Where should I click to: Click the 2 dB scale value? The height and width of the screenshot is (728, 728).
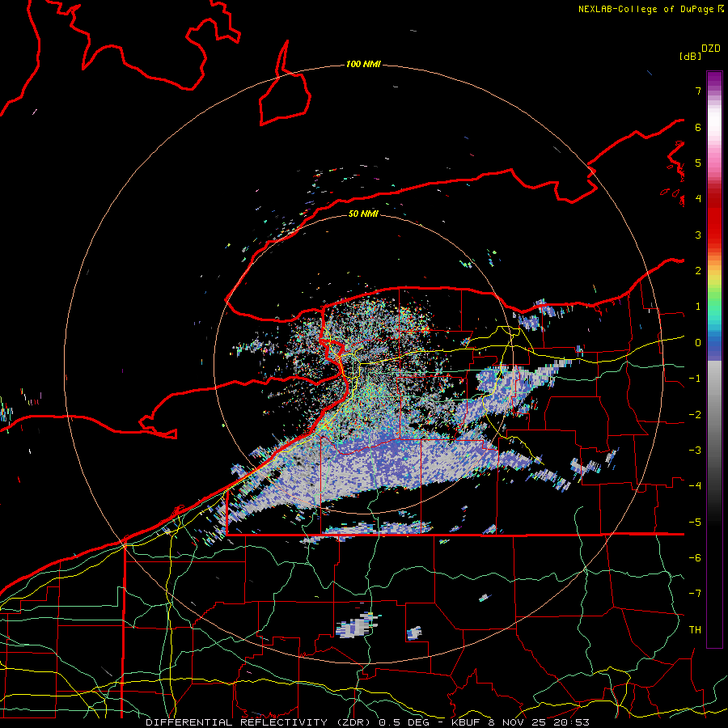point(698,271)
